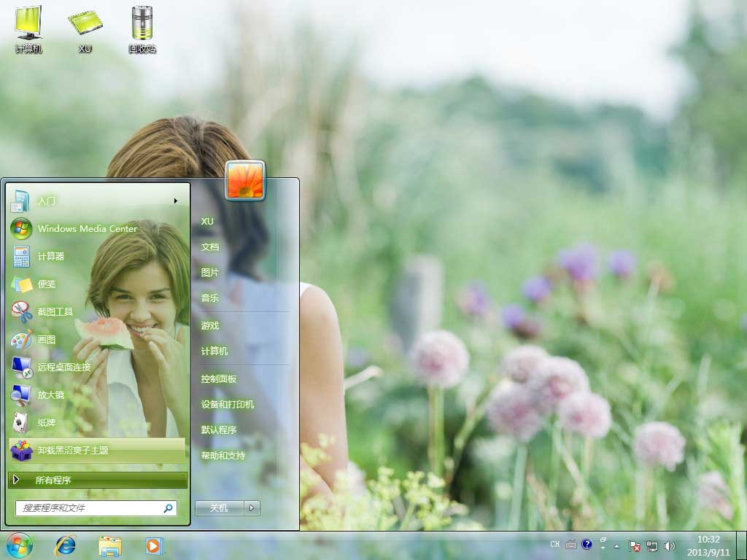Click the 搜索程序和文件 search box
Image resolution: width=747 pixels, height=560 pixels.
point(89,508)
